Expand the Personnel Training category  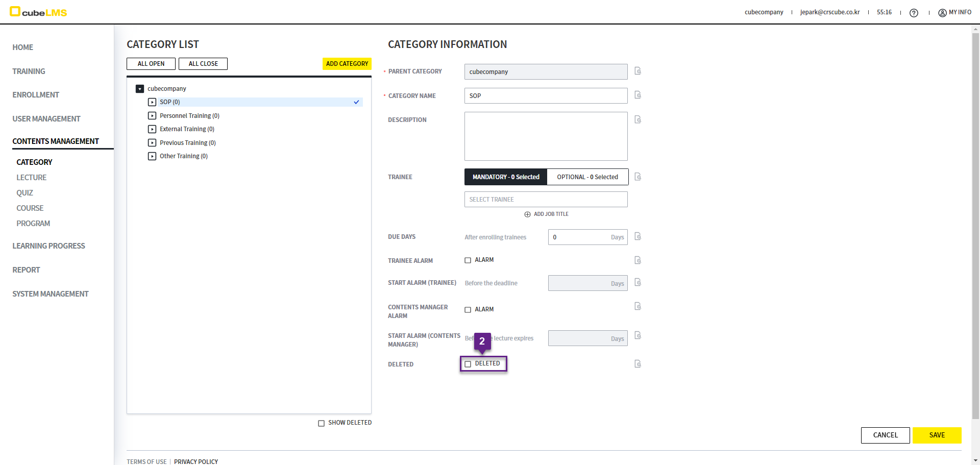[152, 116]
